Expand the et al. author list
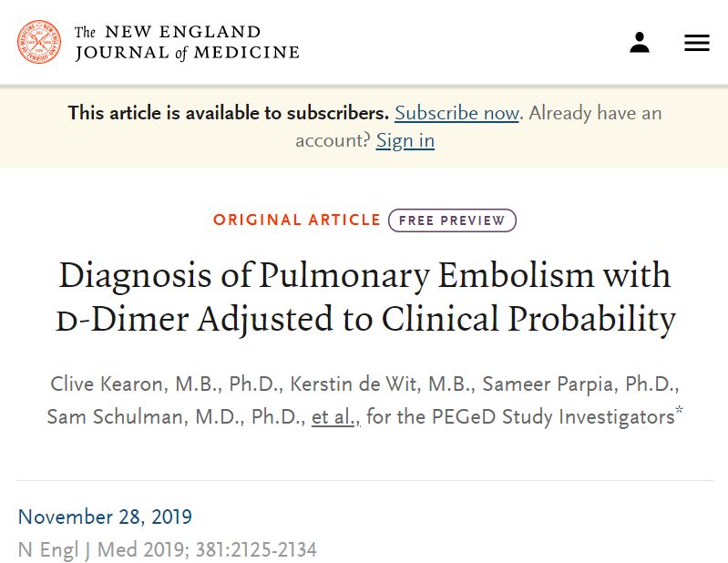This screenshot has width=728, height=563. click(x=335, y=417)
